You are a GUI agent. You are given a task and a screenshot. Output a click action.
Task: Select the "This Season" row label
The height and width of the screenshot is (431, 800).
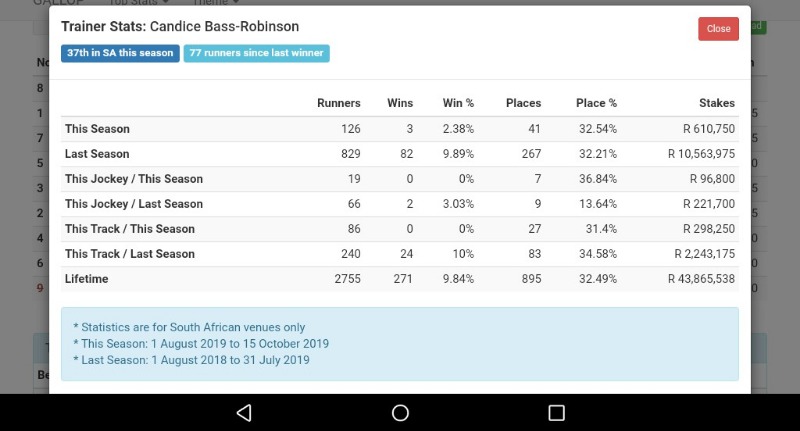pos(97,129)
